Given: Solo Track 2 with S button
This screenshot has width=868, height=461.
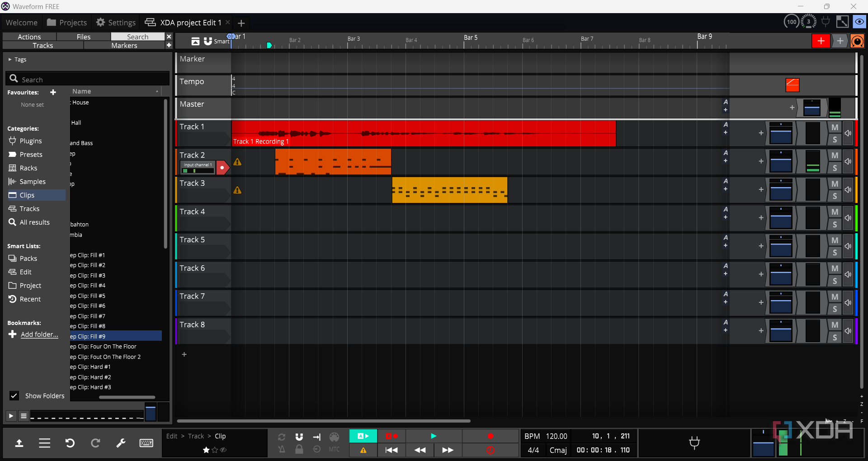Looking at the screenshot, I should 835,168.
